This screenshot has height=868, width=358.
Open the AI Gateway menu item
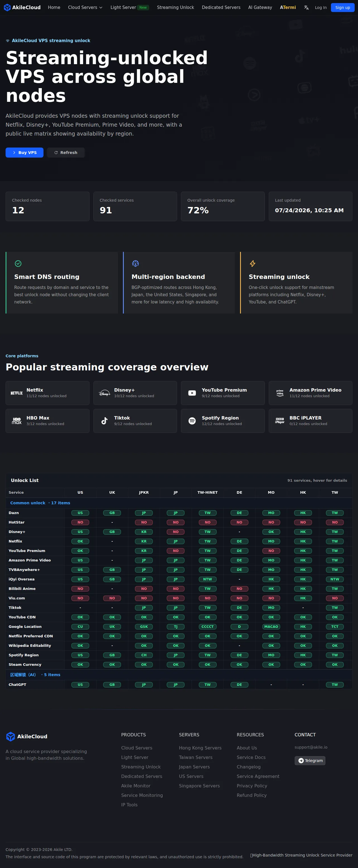tap(260, 8)
